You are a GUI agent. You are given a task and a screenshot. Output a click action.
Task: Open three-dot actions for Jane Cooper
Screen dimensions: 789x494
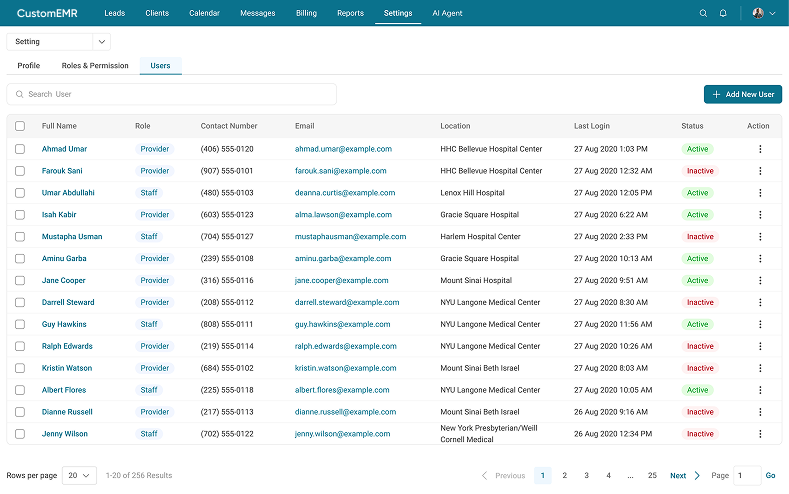pyautogui.click(x=760, y=281)
